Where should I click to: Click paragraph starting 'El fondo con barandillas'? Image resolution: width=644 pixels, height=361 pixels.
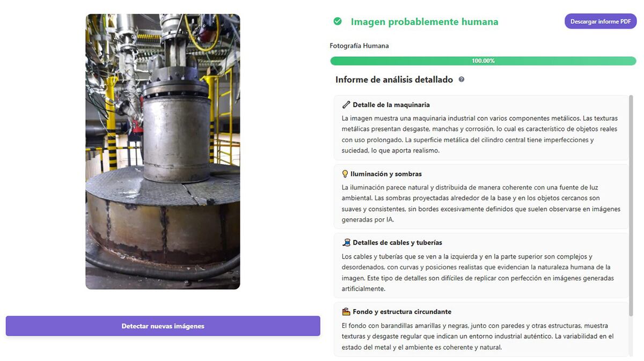(x=478, y=336)
